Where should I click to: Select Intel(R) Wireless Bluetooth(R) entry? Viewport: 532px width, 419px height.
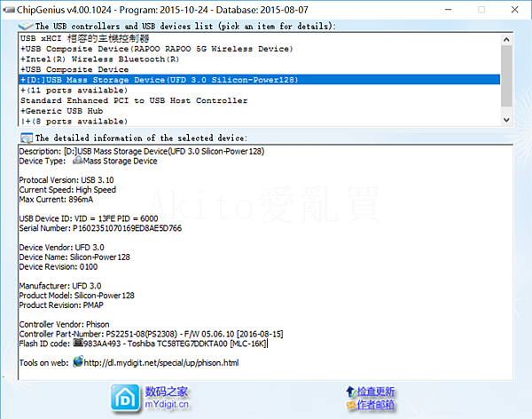260,59
